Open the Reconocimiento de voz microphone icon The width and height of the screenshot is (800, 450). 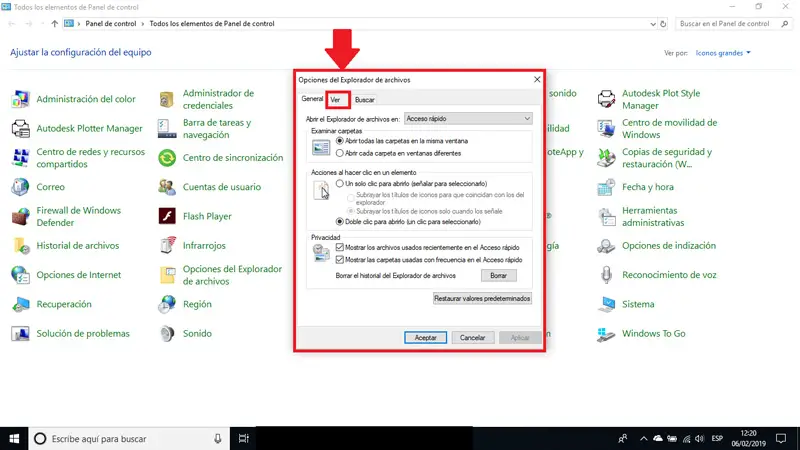(606, 274)
